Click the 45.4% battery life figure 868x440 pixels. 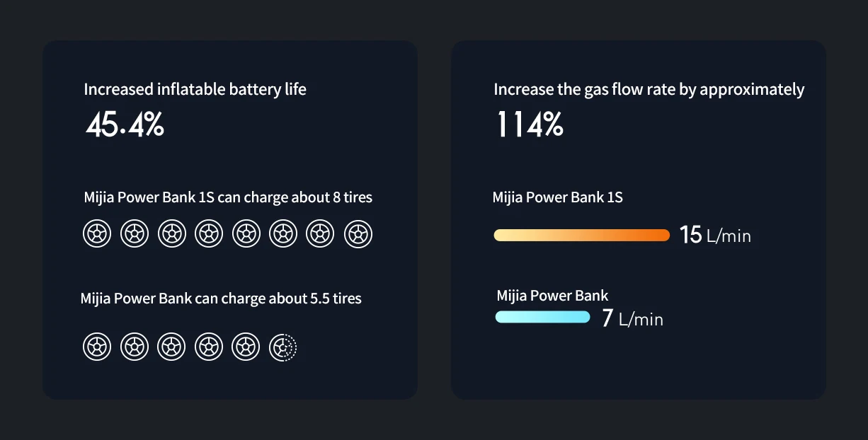pos(125,125)
